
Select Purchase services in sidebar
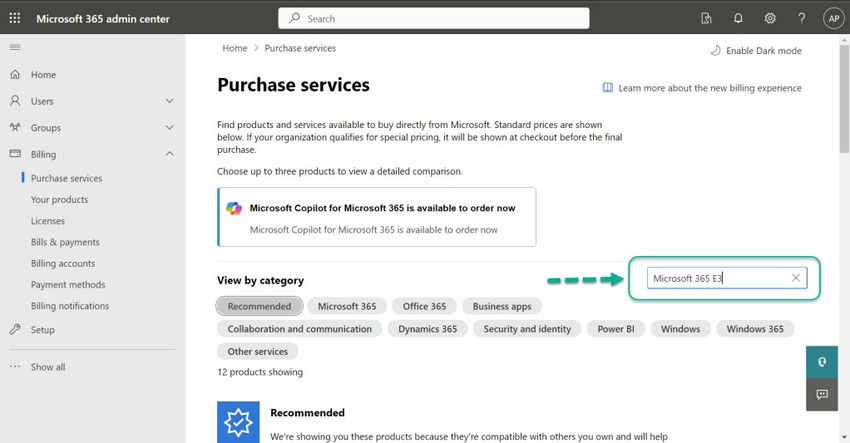pyautogui.click(x=66, y=178)
